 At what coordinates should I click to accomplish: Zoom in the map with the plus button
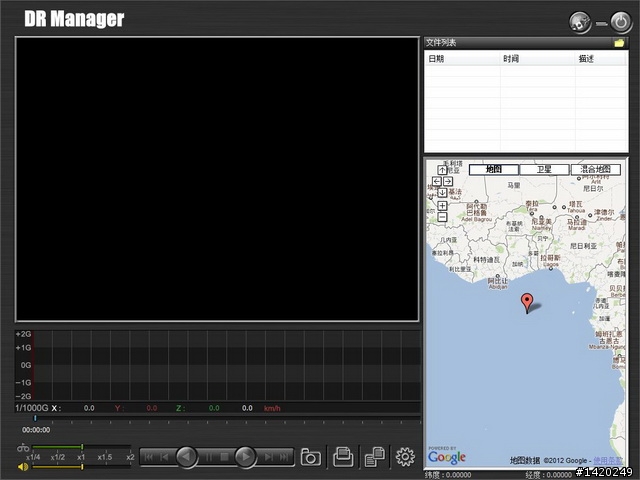pyautogui.click(x=442, y=205)
